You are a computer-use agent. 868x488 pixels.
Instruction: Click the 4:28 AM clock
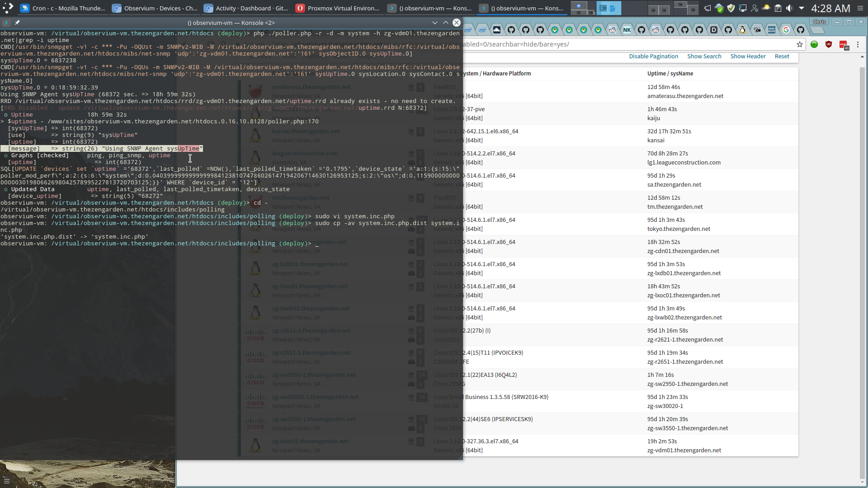(x=830, y=8)
